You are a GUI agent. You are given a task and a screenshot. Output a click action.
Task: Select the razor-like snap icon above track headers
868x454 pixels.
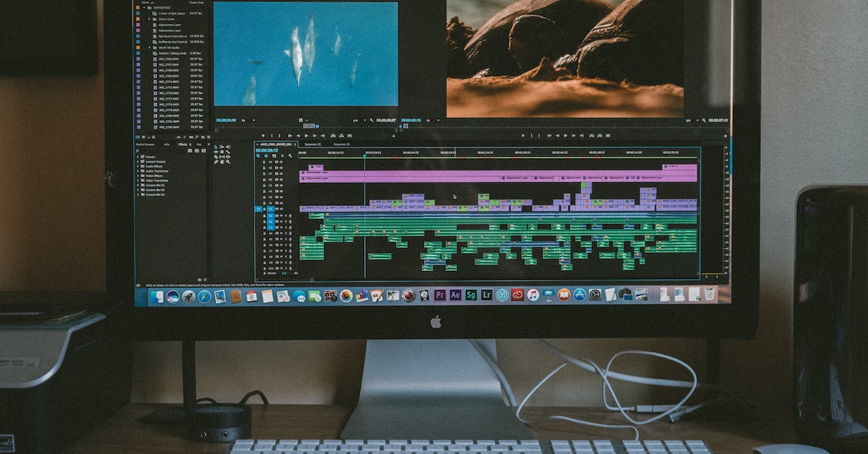click(257, 155)
